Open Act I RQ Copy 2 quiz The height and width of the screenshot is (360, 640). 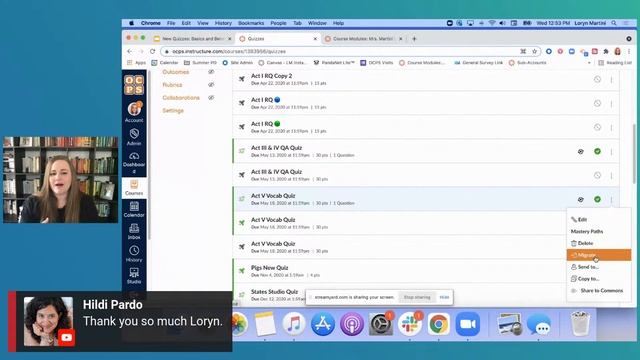(x=271, y=76)
